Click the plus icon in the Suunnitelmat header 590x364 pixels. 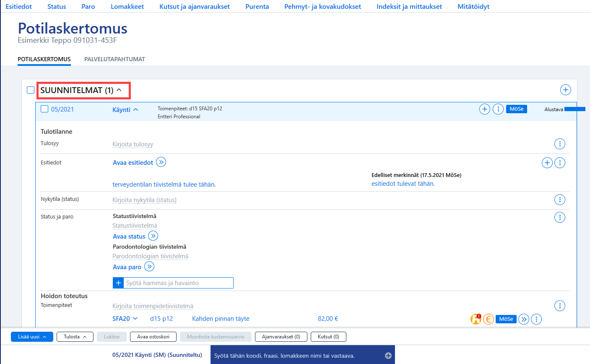coord(566,90)
